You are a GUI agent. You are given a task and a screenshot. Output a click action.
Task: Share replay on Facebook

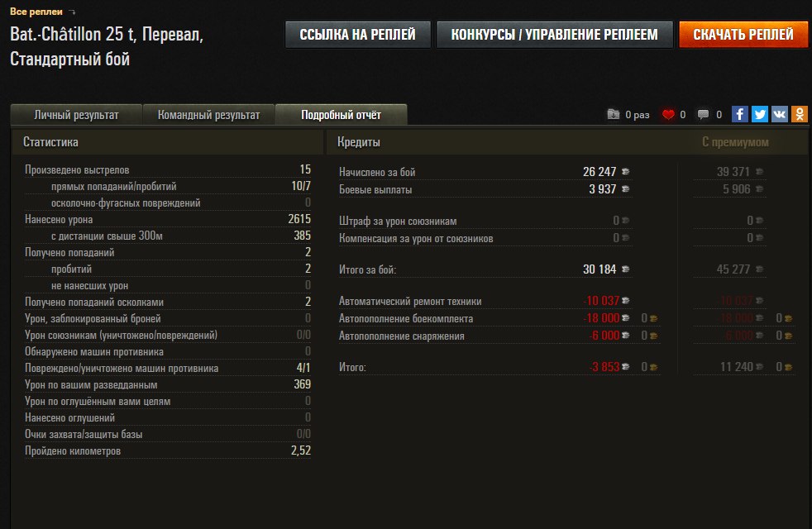[x=740, y=115]
